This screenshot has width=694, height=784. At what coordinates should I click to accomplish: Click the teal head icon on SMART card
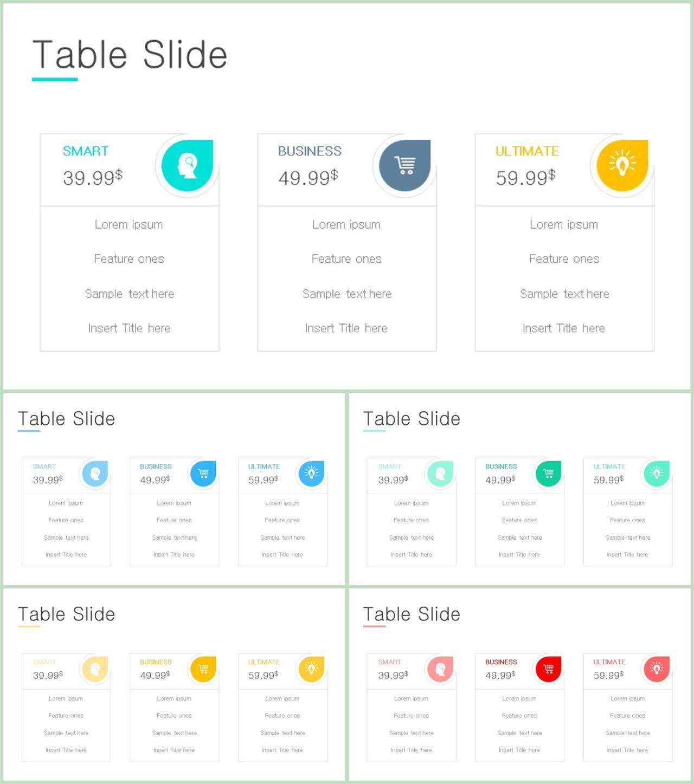(x=187, y=165)
